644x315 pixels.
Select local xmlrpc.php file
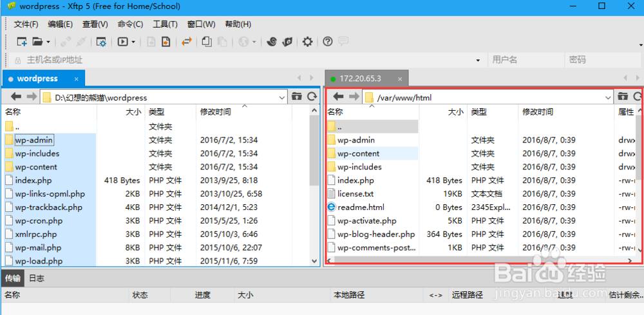tap(35, 234)
